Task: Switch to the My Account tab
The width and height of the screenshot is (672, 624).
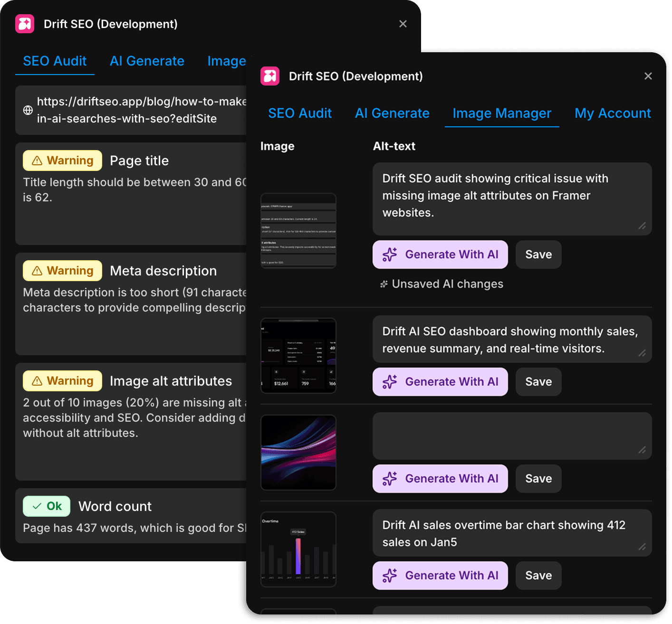Action: pos(613,113)
